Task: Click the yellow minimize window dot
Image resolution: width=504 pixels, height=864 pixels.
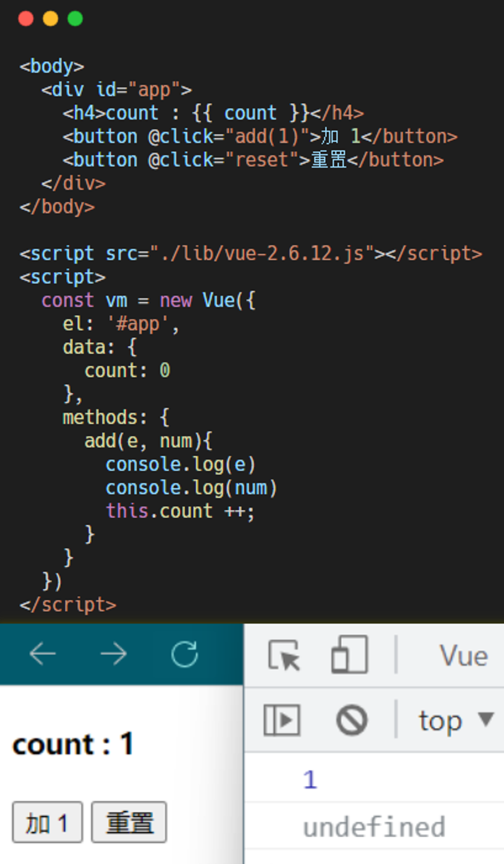Action: (x=51, y=19)
